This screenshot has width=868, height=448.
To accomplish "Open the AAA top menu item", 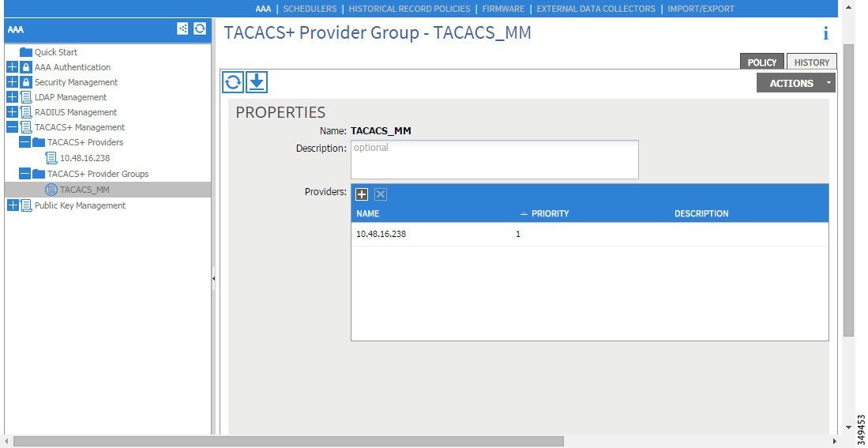I will click(x=263, y=9).
